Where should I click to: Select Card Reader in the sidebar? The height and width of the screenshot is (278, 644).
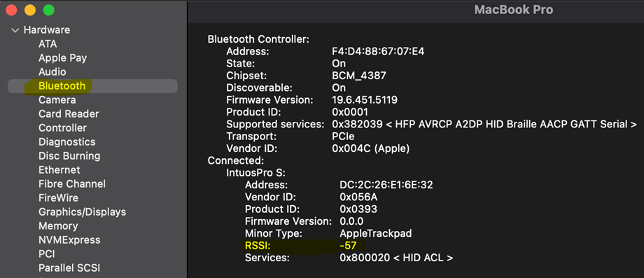coord(69,113)
